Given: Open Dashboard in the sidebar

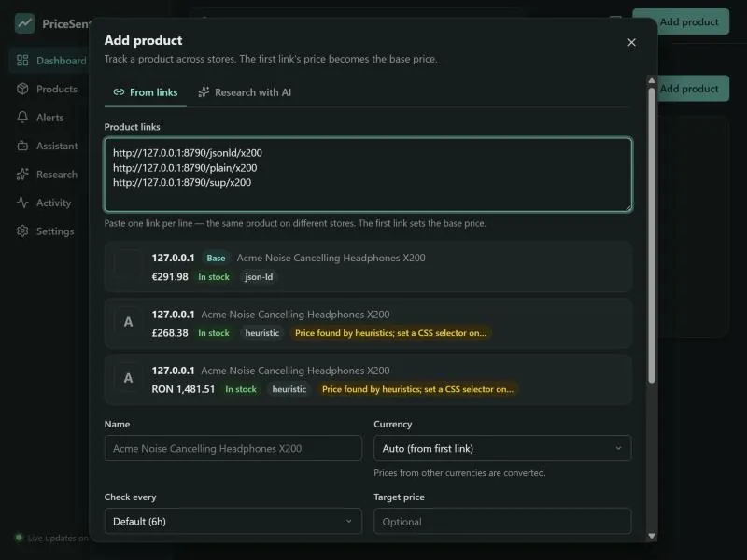Looking at the screenshot, I should tap(49, 61).
